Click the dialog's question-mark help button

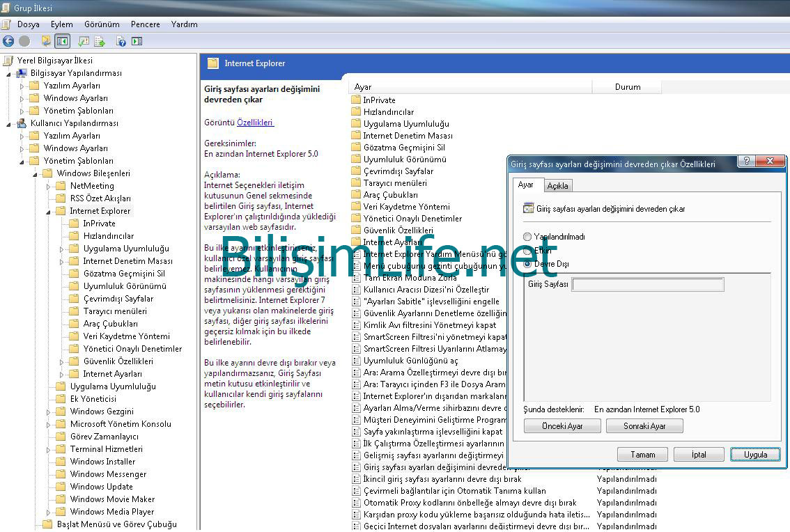coord(747,161)
